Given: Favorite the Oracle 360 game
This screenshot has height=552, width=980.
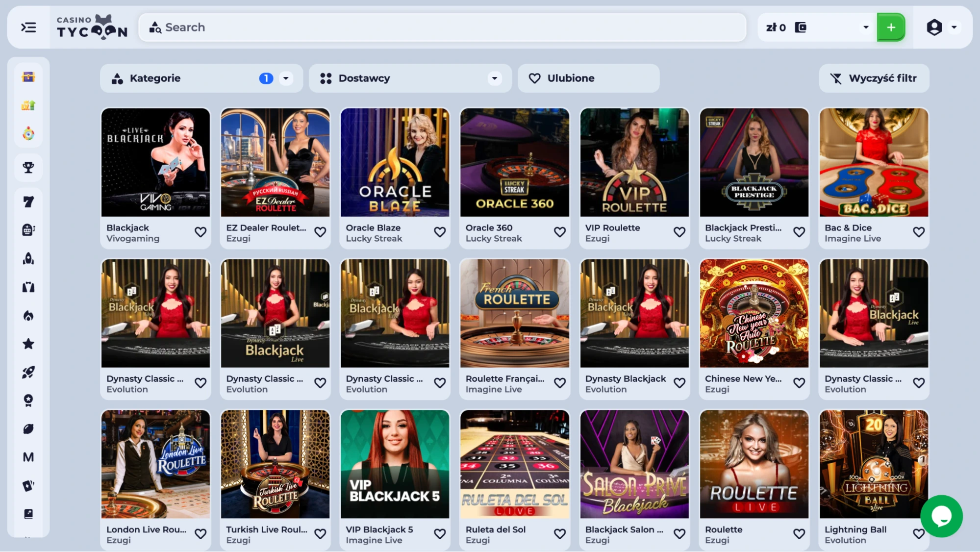Looking at the screenshot, I should click(x=560, y=232).
